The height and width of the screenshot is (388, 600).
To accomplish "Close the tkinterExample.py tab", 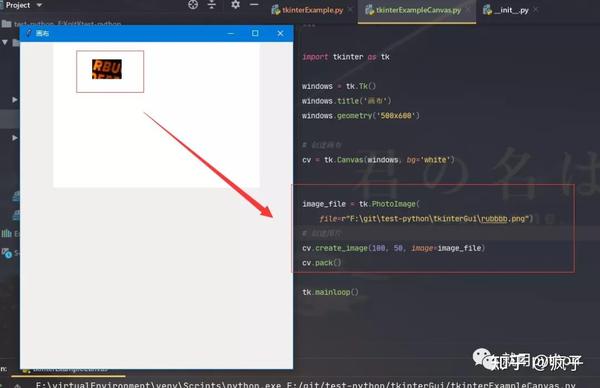I will pos(350,10).
